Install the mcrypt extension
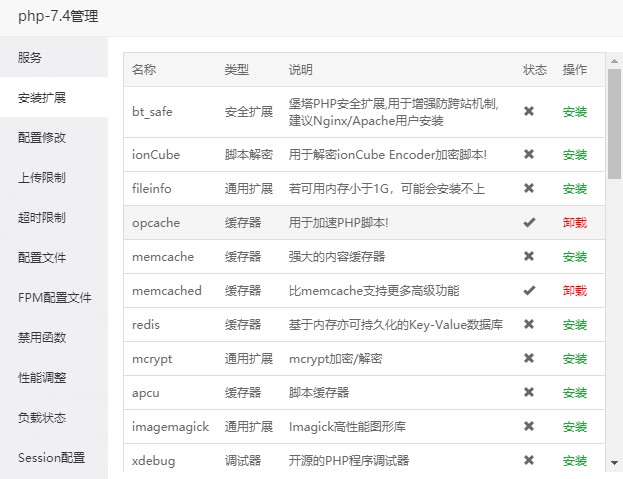 click(575, 359)
